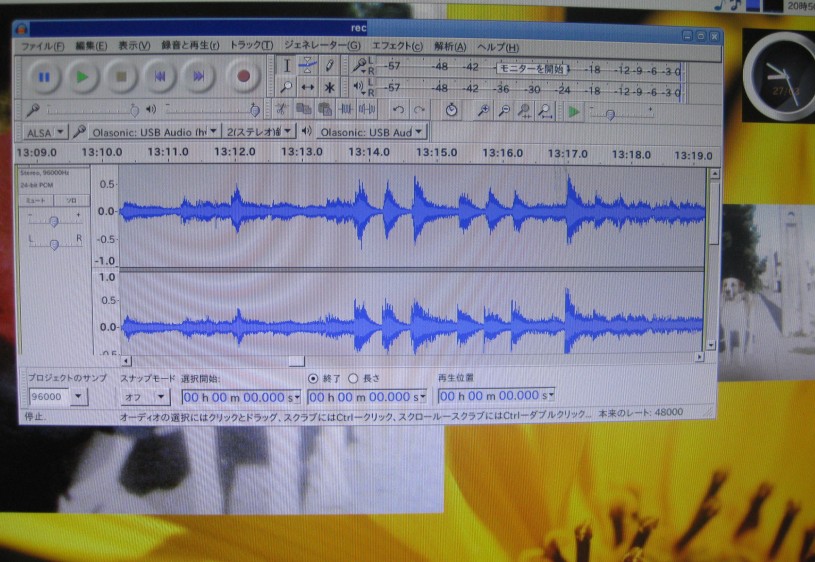Screen dimensions: 815x562
Task: Click the Trim audio icon
Action: (346, 109)
